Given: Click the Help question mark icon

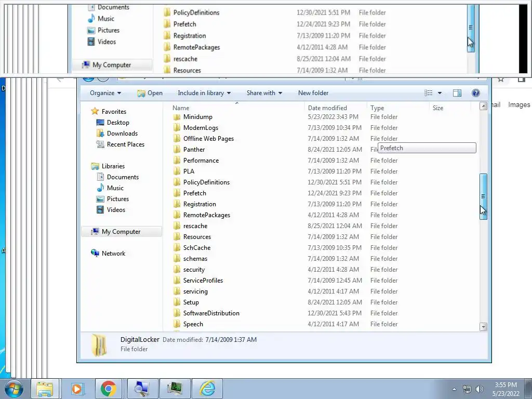Looking at the screenshot, I should pyautogui.click(x=476, y=93).
